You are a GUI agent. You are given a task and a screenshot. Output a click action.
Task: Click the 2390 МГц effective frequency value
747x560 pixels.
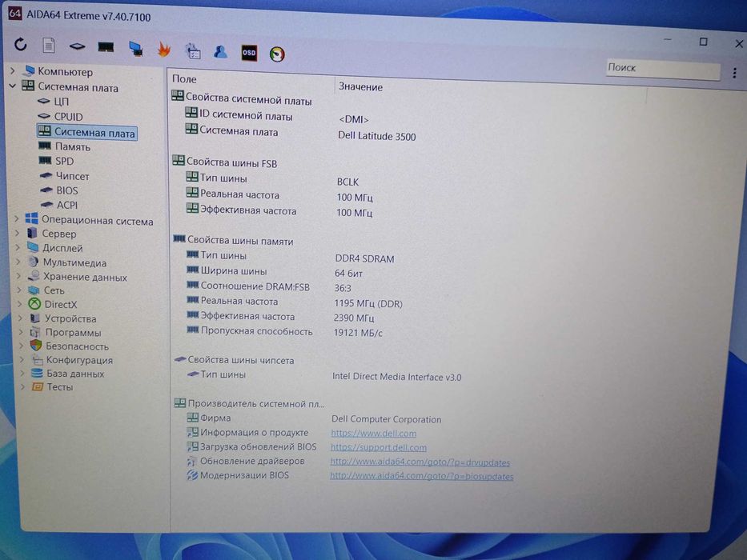354,318
